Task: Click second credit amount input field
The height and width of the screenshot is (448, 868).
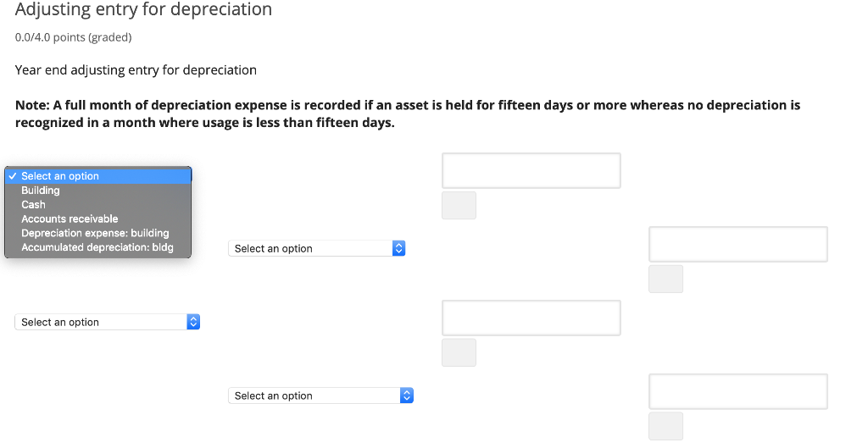Action: [737, 391]
